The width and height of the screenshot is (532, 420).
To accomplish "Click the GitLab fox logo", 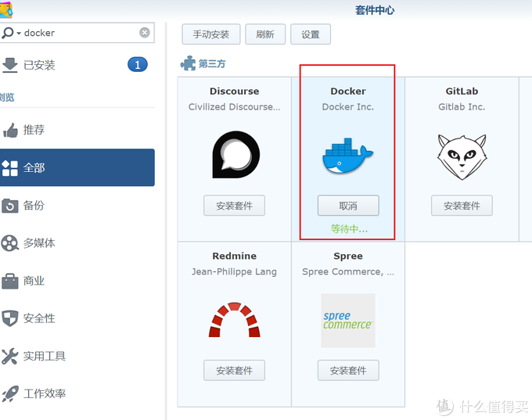I will tap(461, 155).
